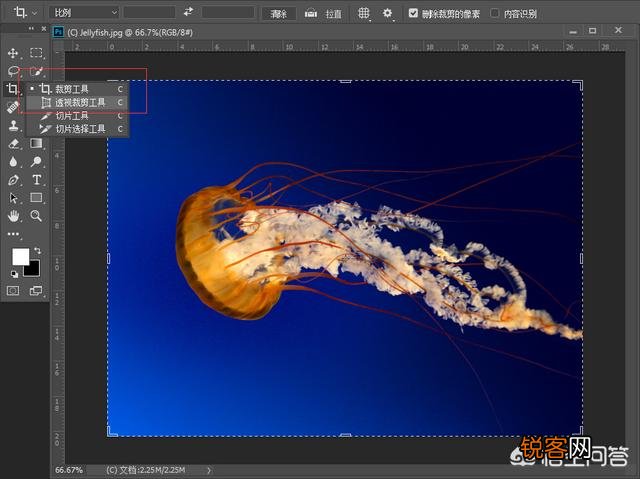Select the Type tool

click(36, 180)
